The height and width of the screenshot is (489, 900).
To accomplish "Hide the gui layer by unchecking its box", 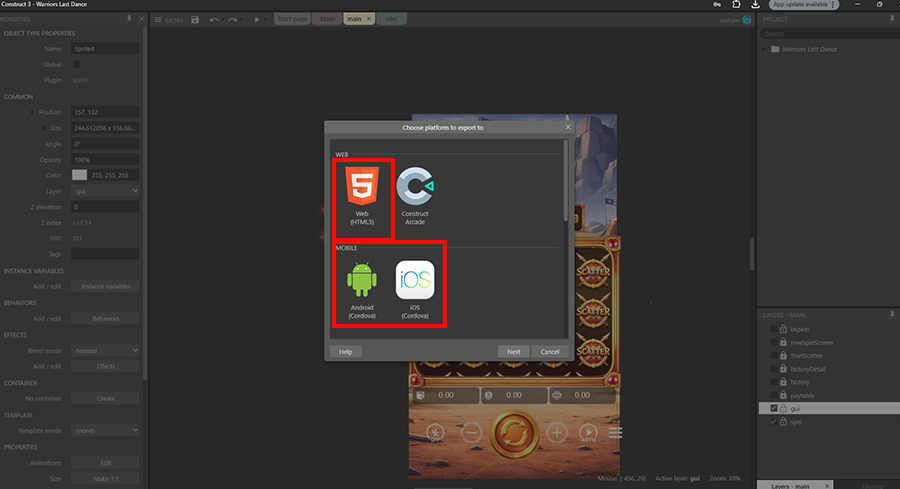I will click(773, 408).
